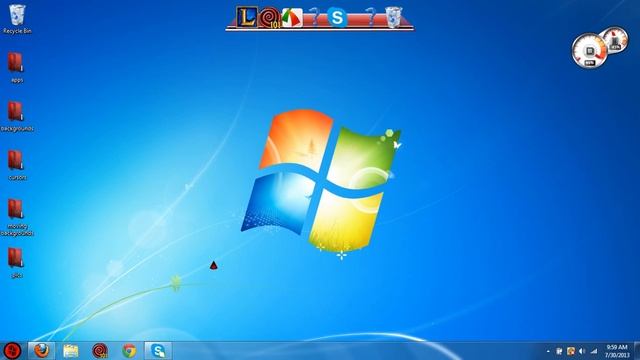Click the small memory usage gauge
The width and height of the screenshot is (640, 360).
coord(615,40)
